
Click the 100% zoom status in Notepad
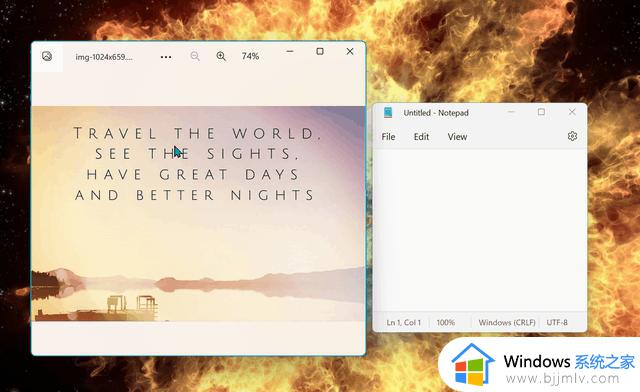tap(446, 323)
